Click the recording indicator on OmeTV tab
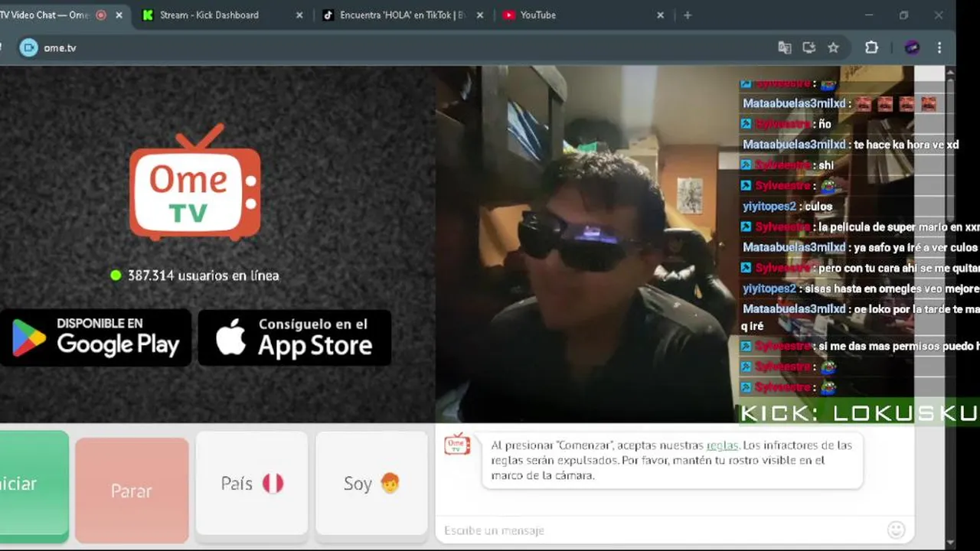The width and height of the screenshot is (980, 551). point(101,15)
